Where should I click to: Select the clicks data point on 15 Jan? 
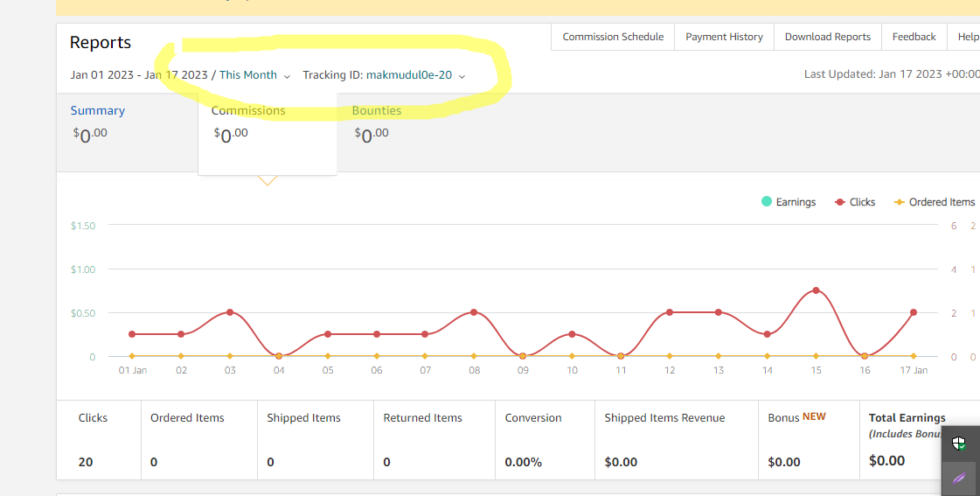pos(816,290)
